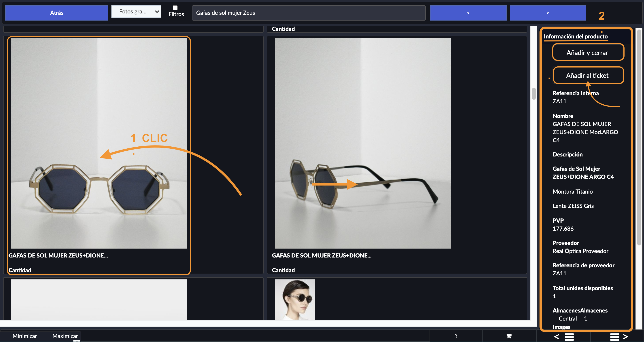Select the model wearing sunglasses thumbnail

[x=295, y=300]
